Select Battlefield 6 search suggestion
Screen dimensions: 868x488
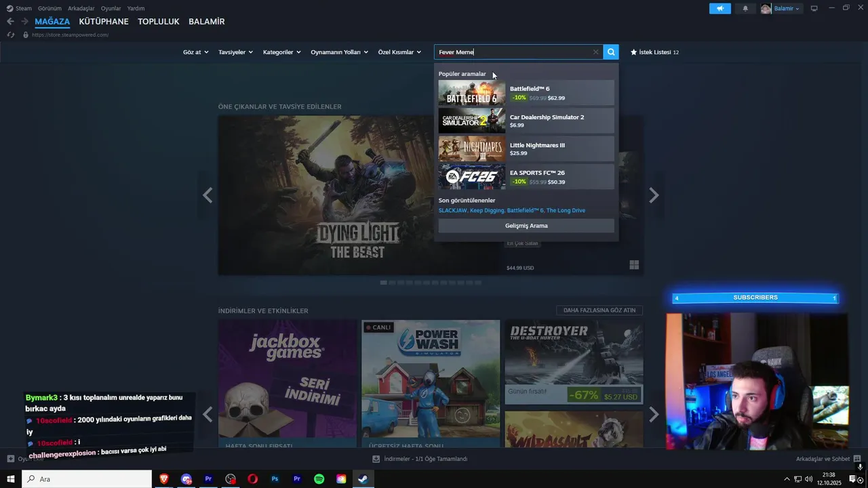526,93
